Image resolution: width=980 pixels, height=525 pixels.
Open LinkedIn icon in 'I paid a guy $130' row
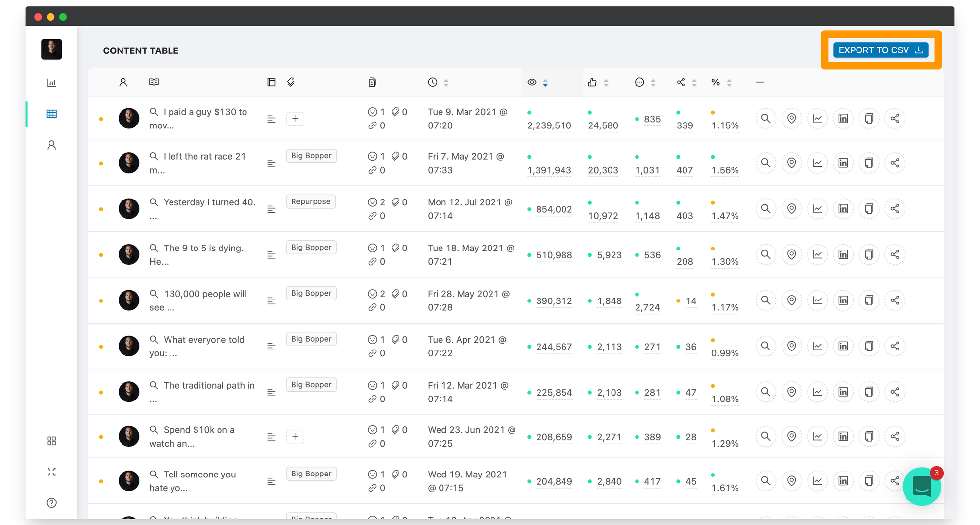click(x=843, y=118)
